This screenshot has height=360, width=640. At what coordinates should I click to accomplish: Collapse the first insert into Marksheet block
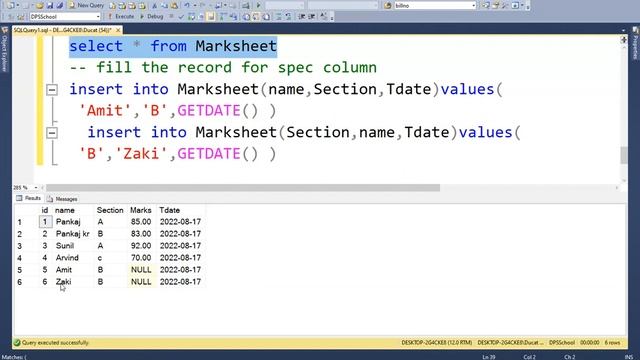52,89
